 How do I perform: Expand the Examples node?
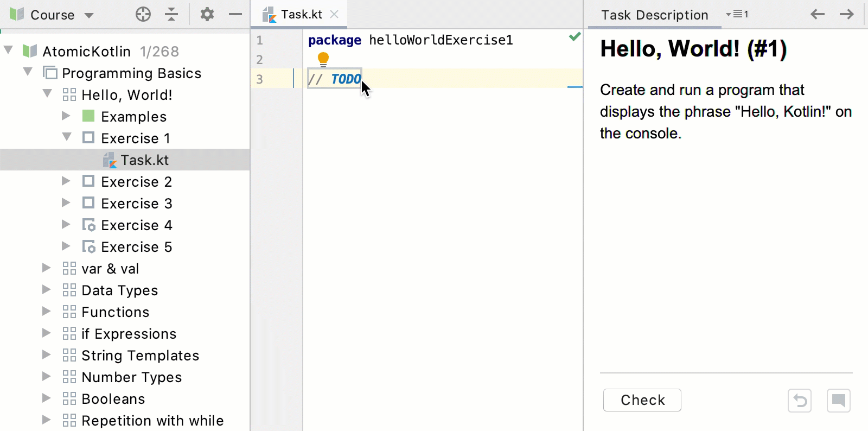(66, 116)
